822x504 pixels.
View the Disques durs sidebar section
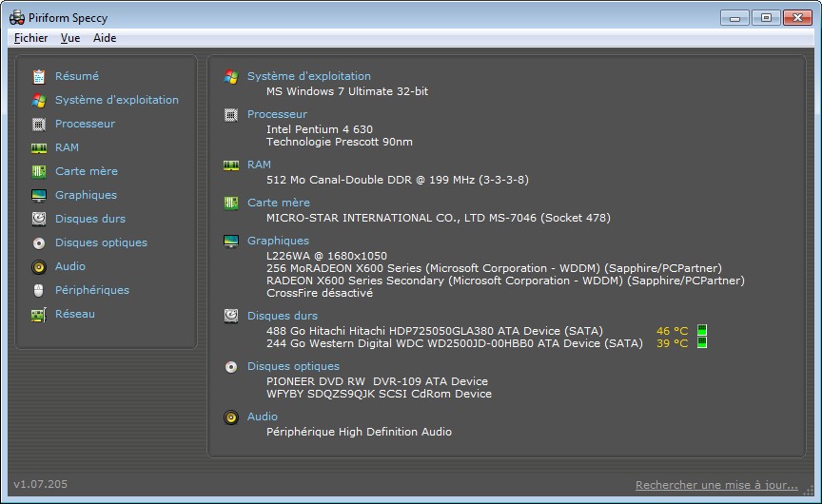pos(90,219)
